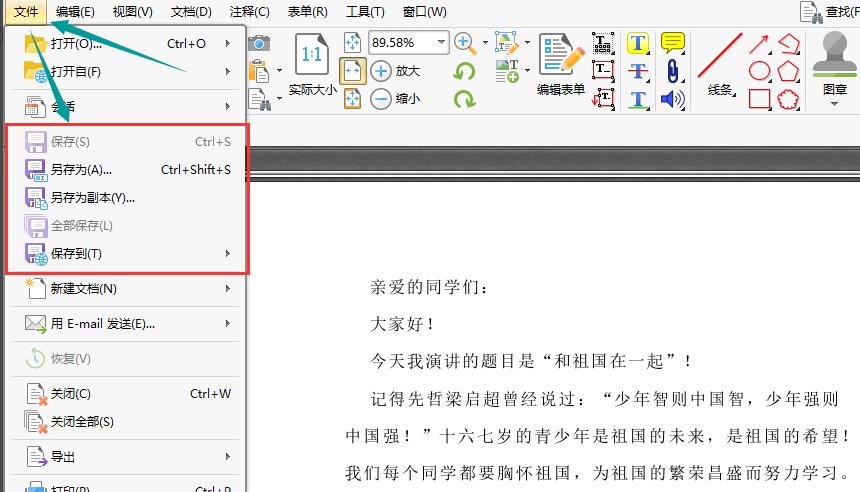Screen dimensions: 860x492
Task: Select the polyline drawing tool
Action: point(789,44)
